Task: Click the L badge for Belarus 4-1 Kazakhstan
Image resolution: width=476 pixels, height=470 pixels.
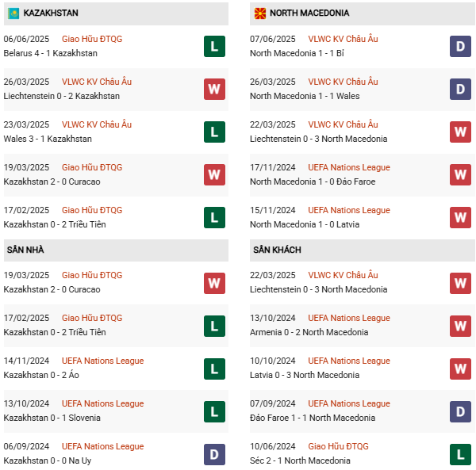Action: pos(214,46)
